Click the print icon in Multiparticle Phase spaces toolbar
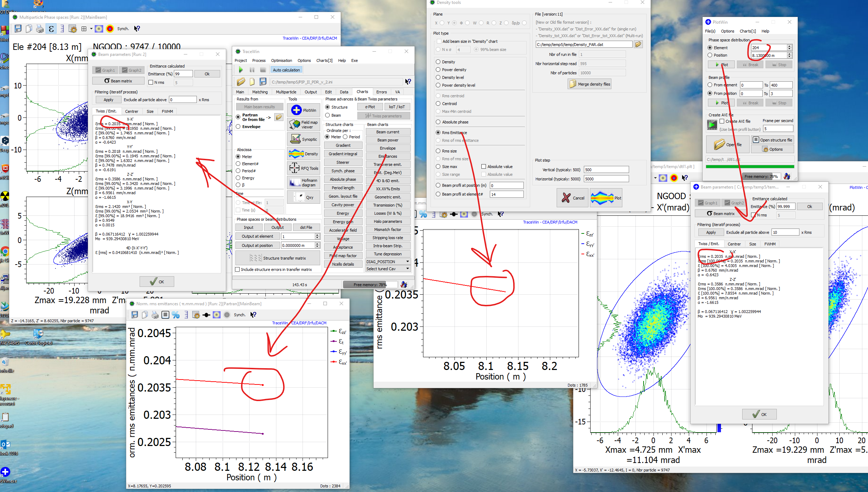This screenshot has width=868, height=492. (x=40, y=29)
